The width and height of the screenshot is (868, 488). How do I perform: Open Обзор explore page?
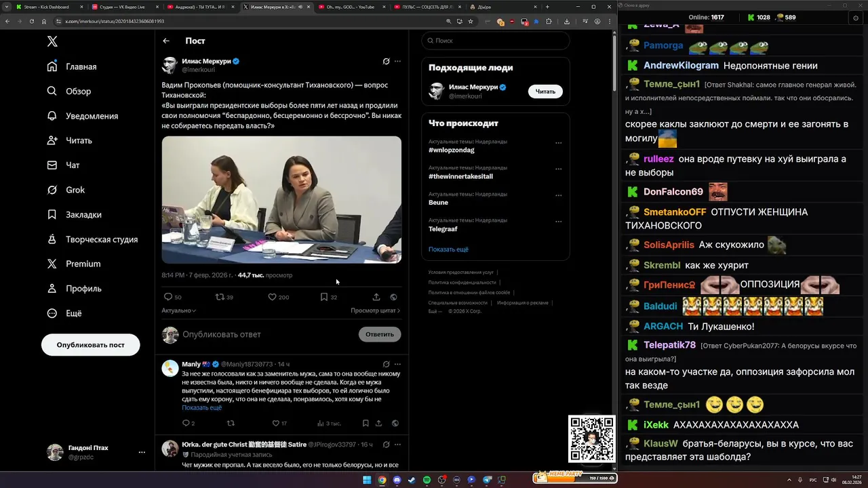69,91
